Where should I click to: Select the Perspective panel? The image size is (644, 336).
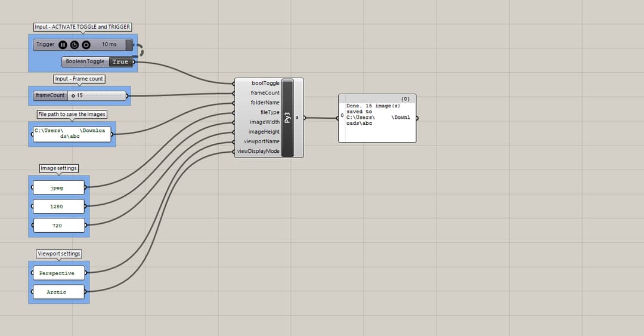click(58, 273)
